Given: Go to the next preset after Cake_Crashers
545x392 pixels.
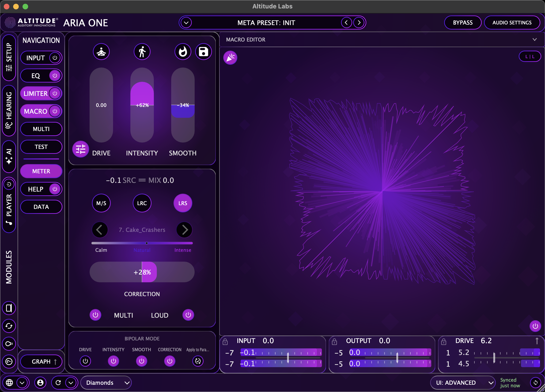Looking at the screenshot, I should click(x=184, y=230).
